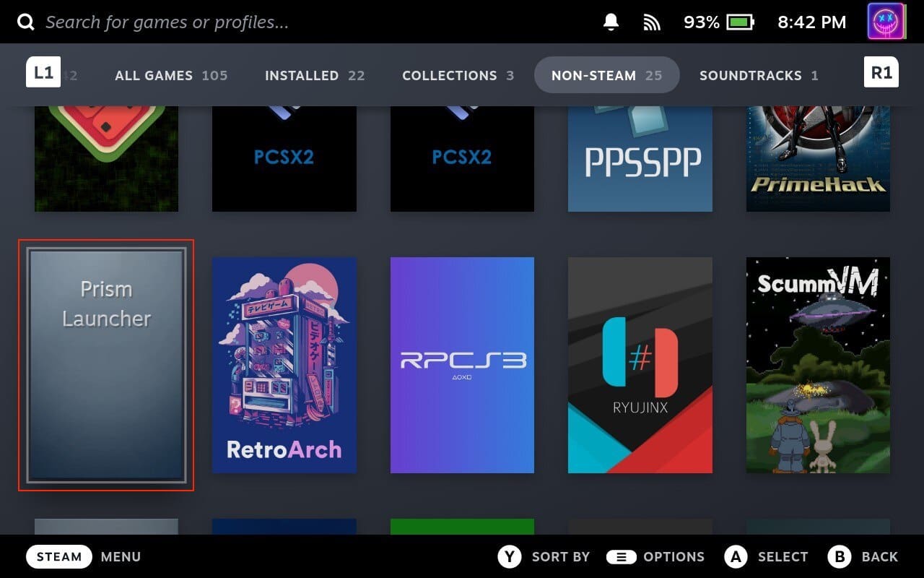Open the Options menu icon

(x=622, y=556)
